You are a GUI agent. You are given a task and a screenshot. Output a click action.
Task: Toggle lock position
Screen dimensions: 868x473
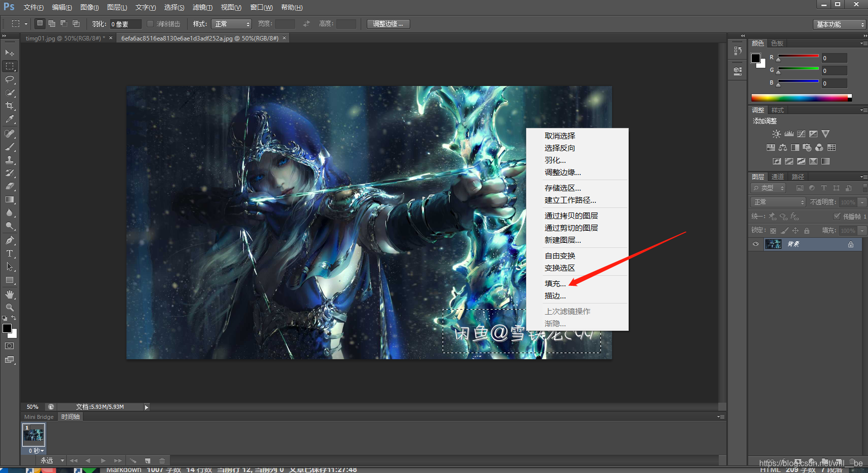(x=796, y=231)
